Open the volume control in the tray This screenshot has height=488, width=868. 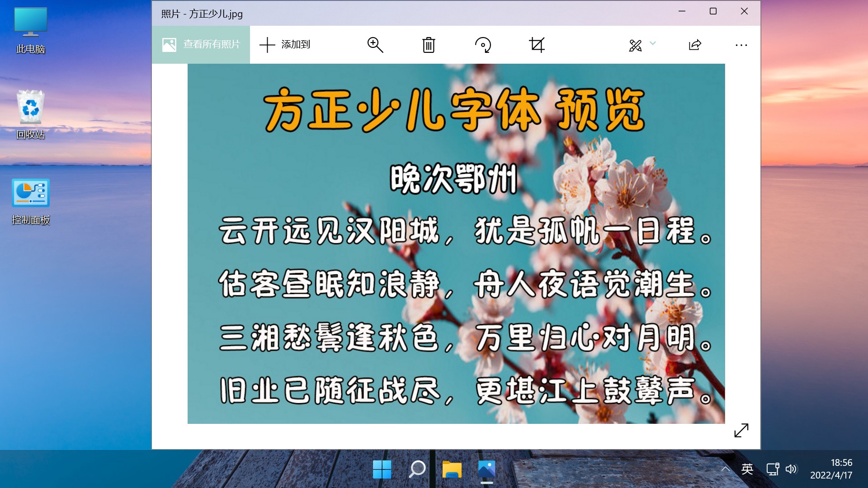791,469
